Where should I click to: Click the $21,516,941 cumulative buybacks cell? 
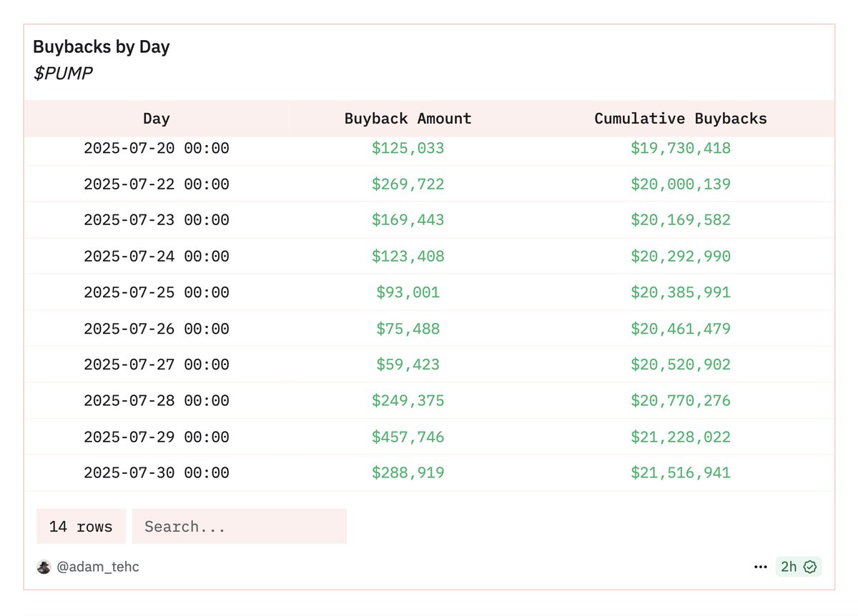click(680, 472)
